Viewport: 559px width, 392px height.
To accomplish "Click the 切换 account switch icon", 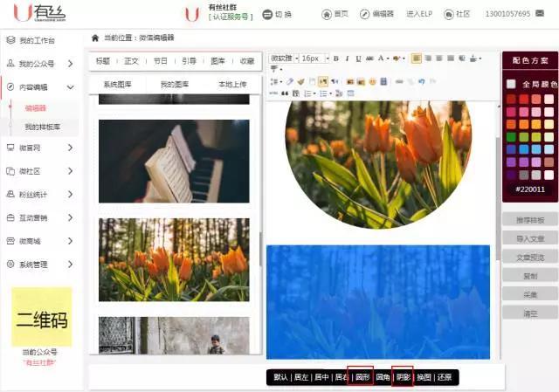I will 267,15.
